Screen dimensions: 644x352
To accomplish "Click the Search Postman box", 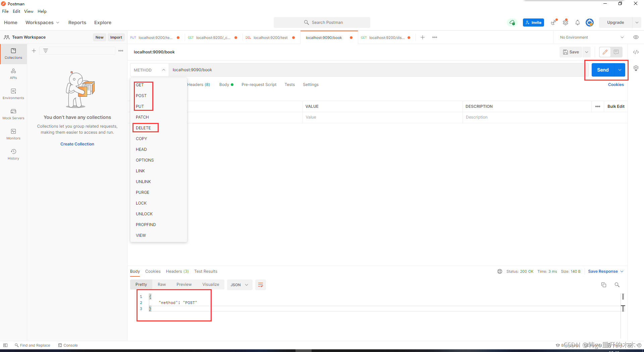I will pyautogui.click(x=322, y=23).
